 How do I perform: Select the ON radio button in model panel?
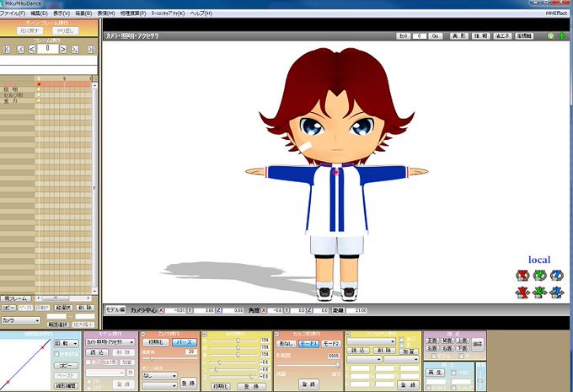(x=88, y=381)
